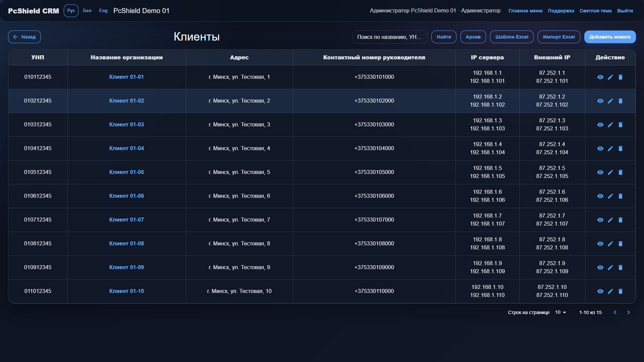This screenshot has width=644, height=362.
Task: Toggle Светлая тема light theme
Action: [x=596, y=11]
